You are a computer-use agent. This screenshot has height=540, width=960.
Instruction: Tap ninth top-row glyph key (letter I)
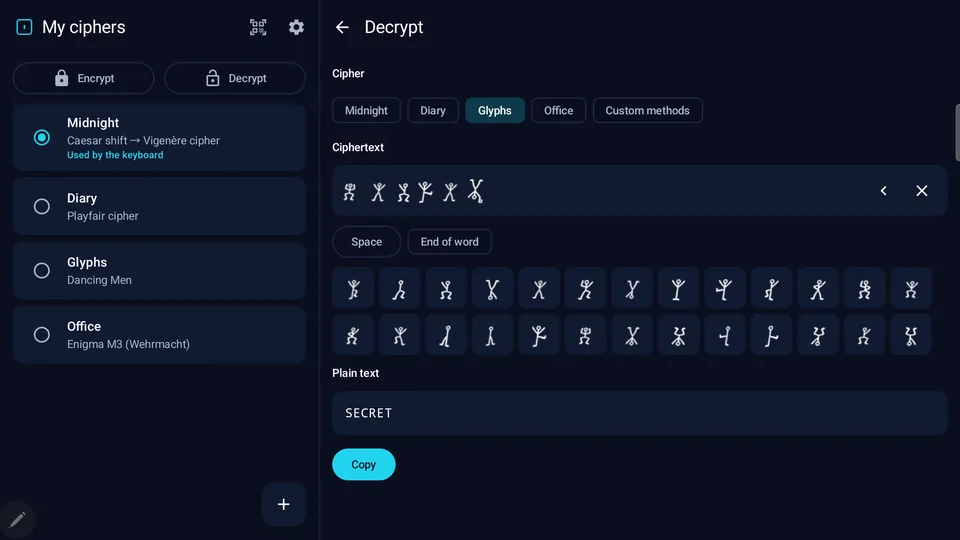coord(725,289)
